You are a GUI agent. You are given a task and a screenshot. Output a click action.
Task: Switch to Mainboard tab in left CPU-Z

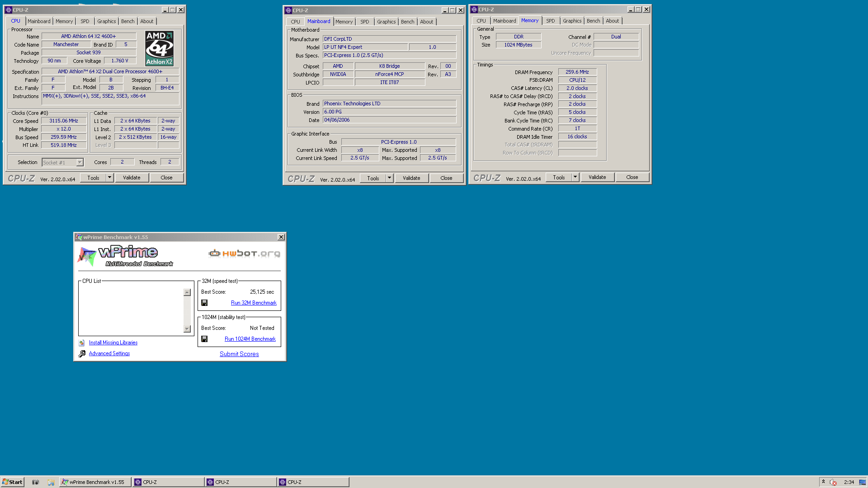point(39,21)
